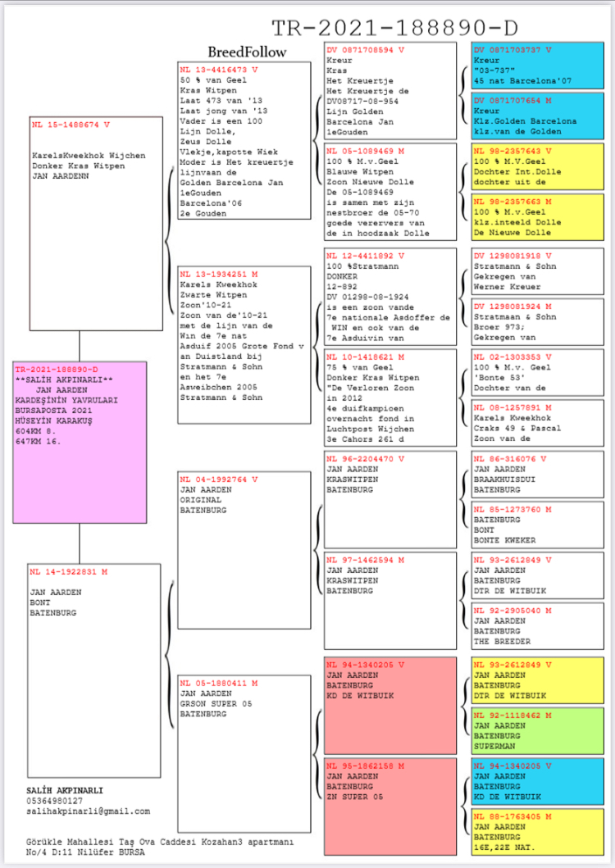This screenshot has height=868, width=615.
Task: Click the yellow NL 98-2357663 M box
Action: click(537, 217)
